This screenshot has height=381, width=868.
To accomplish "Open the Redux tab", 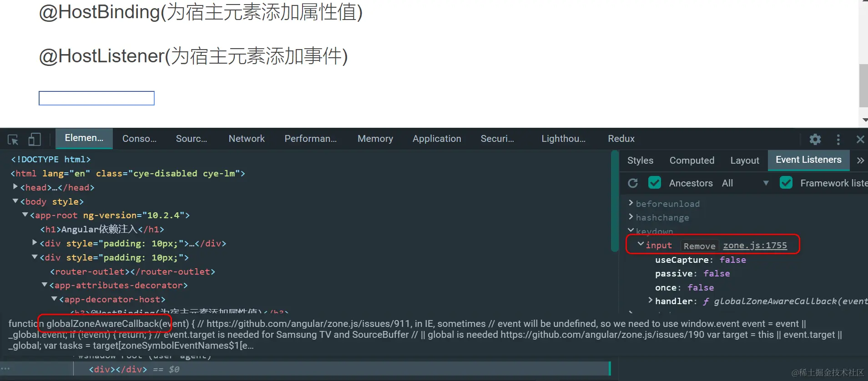I will pyautogui.click(x=621, y=139).
